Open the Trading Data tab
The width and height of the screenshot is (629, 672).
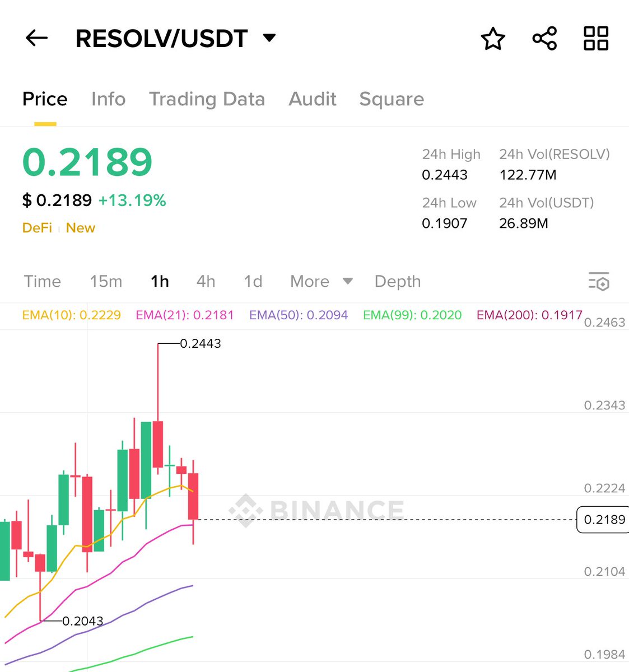tap(207, 99)
